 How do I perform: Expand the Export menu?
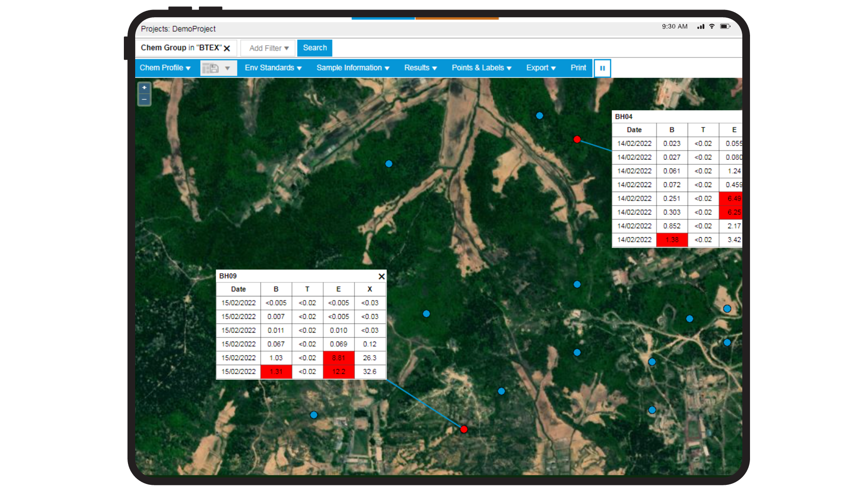coord(541,68)
